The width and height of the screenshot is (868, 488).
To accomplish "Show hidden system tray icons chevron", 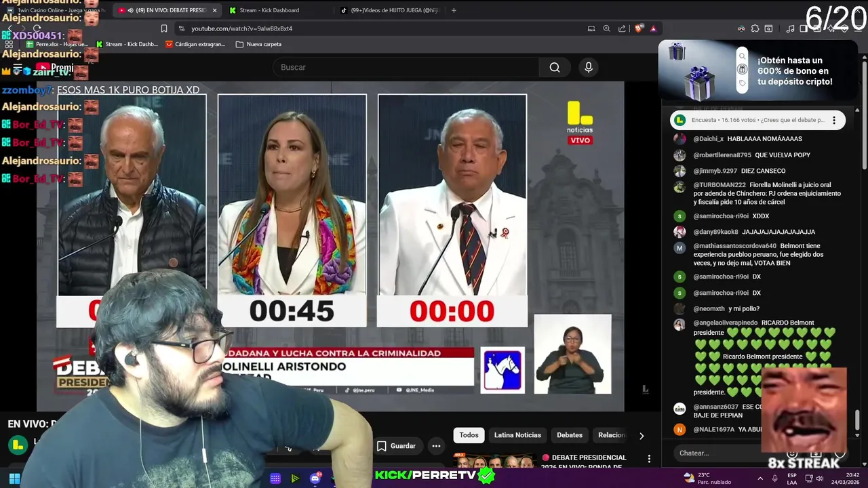I will pos(759,479).
